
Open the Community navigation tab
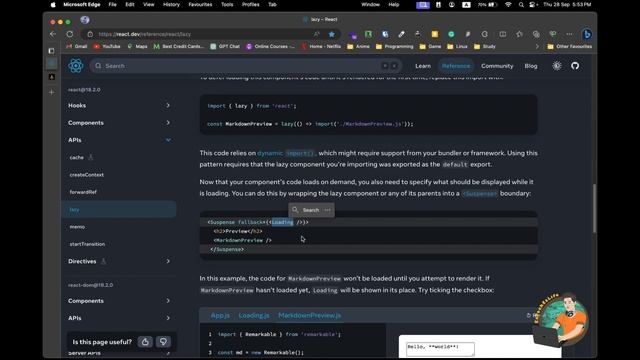click(x=497, y=66)
